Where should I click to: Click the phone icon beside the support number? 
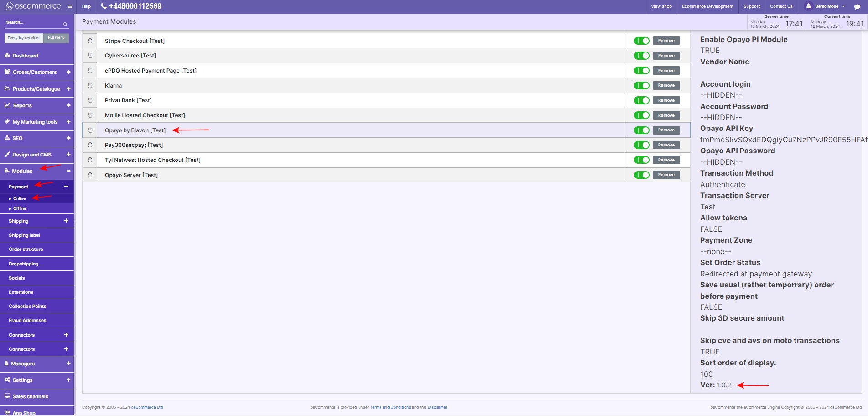104,6
